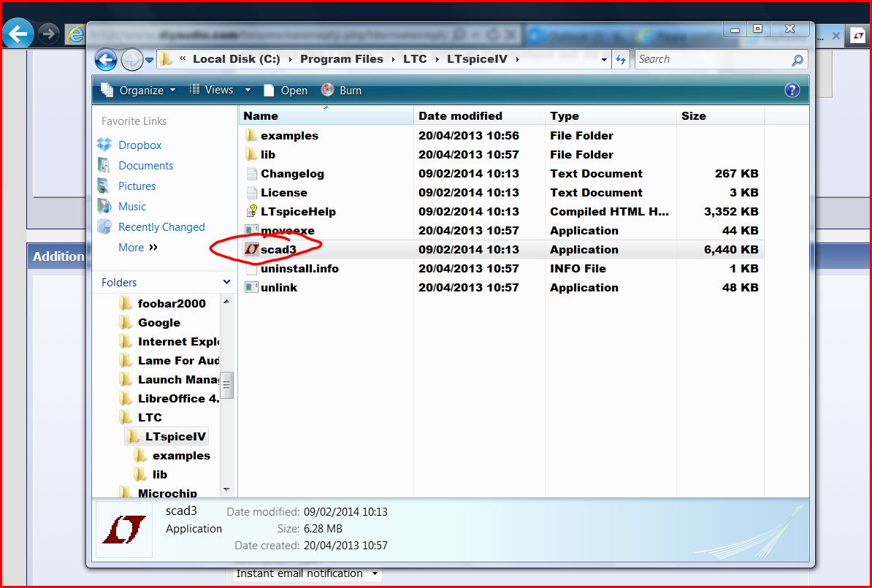Click More to show more links
Screen dimensions: 872x588
pyautogui.click(x=138, y=248)
